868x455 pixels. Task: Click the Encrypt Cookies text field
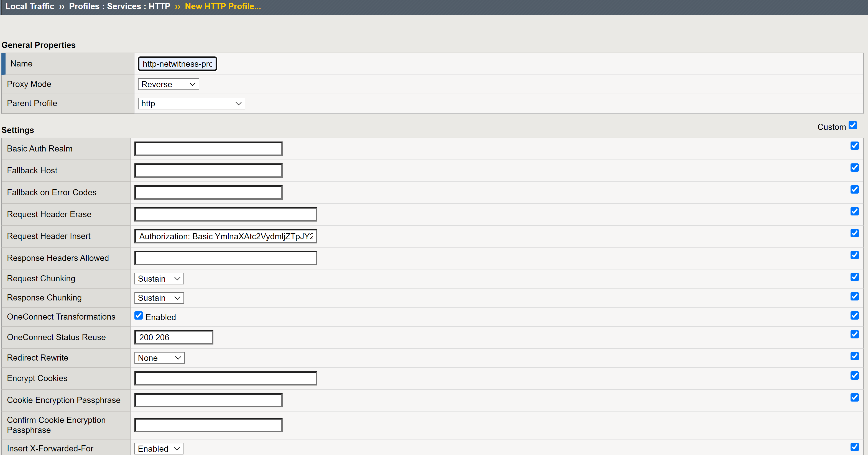tap(225, 378)
